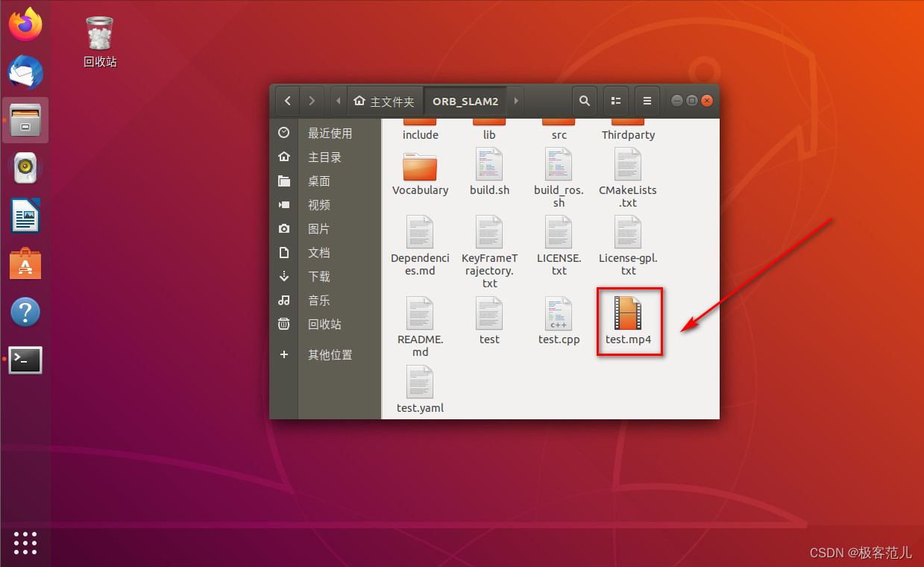924x567 pixels.
Task: Select the test.yaml file
Action: [x=420, y=389]
